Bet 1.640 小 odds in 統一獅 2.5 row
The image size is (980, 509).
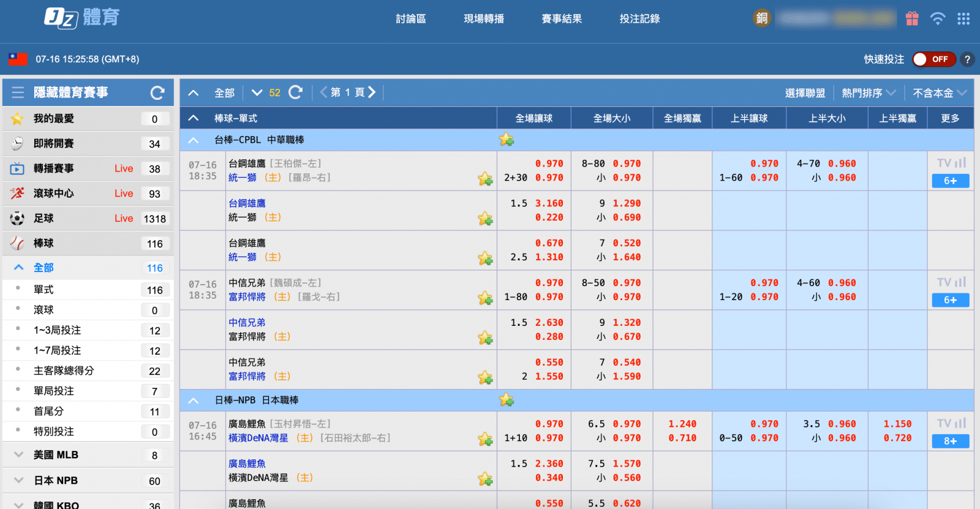(627, 257)
